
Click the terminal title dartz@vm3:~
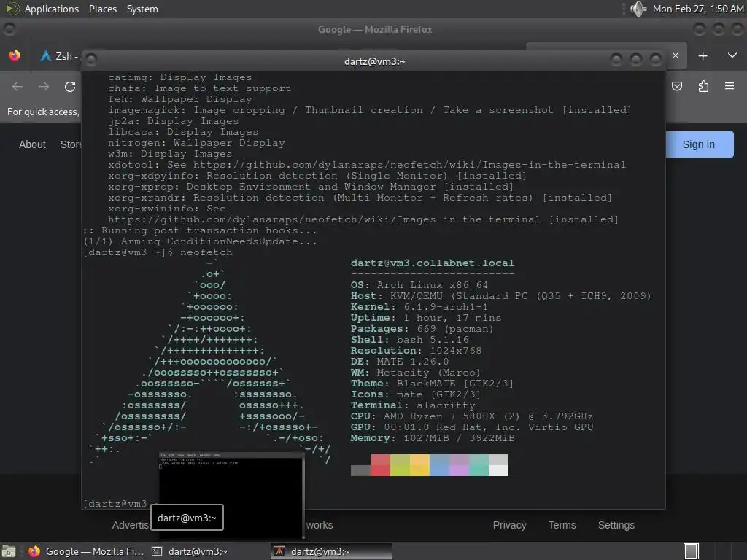tap(374, 61)
